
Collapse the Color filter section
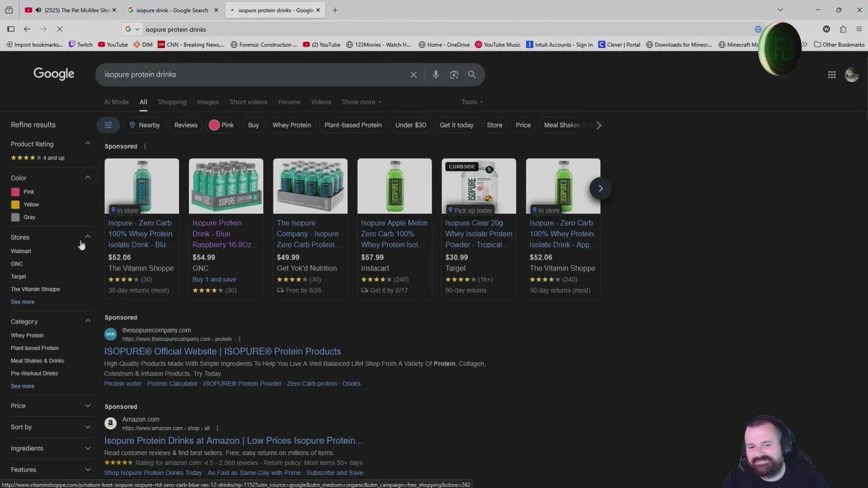click(x=87, y=178)
